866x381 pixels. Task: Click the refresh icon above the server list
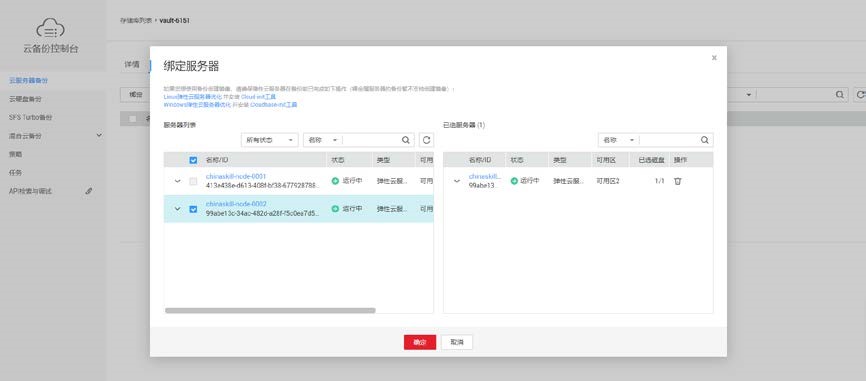tap(426, 140)
